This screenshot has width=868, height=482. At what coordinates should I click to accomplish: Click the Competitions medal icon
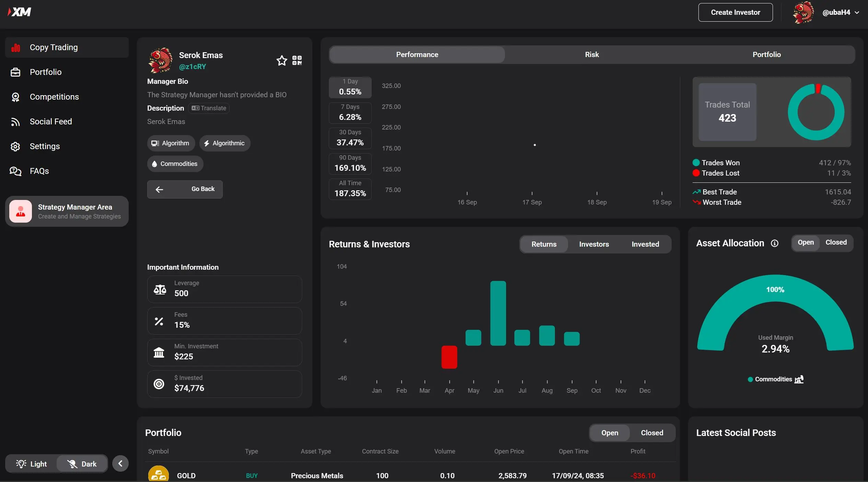tap(15, 97)
